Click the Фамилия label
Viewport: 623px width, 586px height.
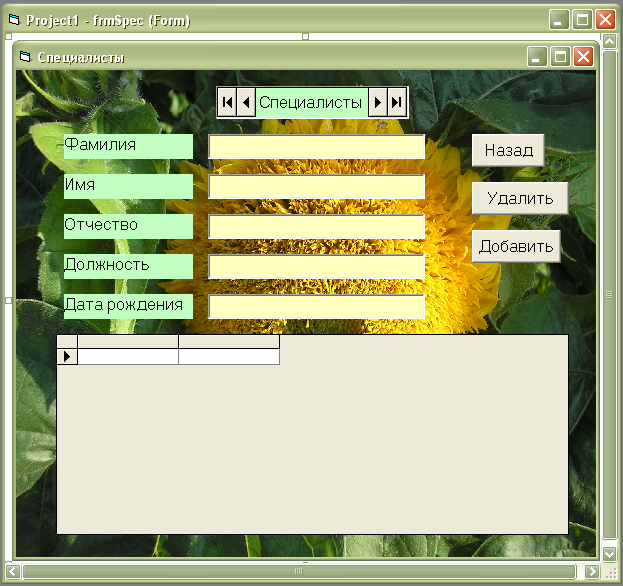click(128, 147)
